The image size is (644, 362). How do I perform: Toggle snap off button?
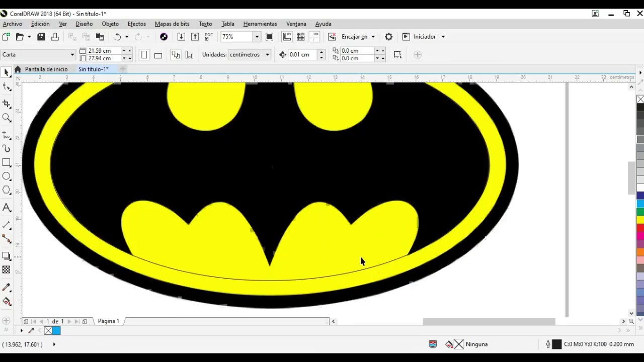(332, 37)
